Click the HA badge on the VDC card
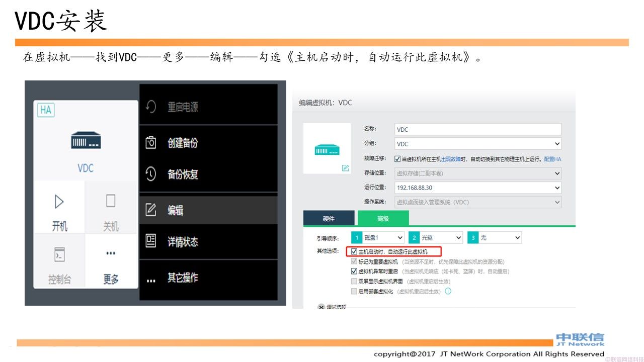 [x=46, y=110]
